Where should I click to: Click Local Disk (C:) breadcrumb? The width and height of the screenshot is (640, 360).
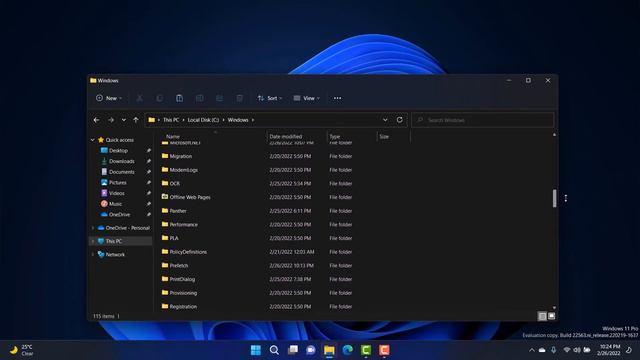coord(203,120)
